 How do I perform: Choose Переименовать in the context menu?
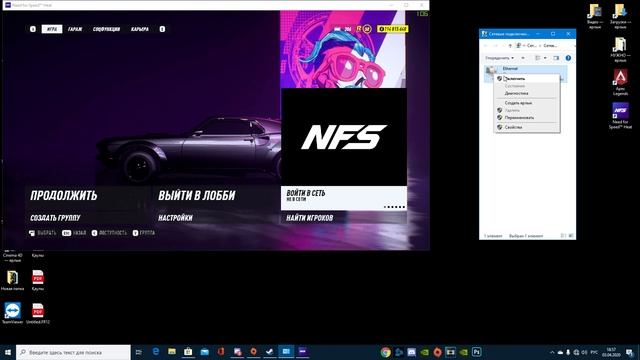pos(527,118)
